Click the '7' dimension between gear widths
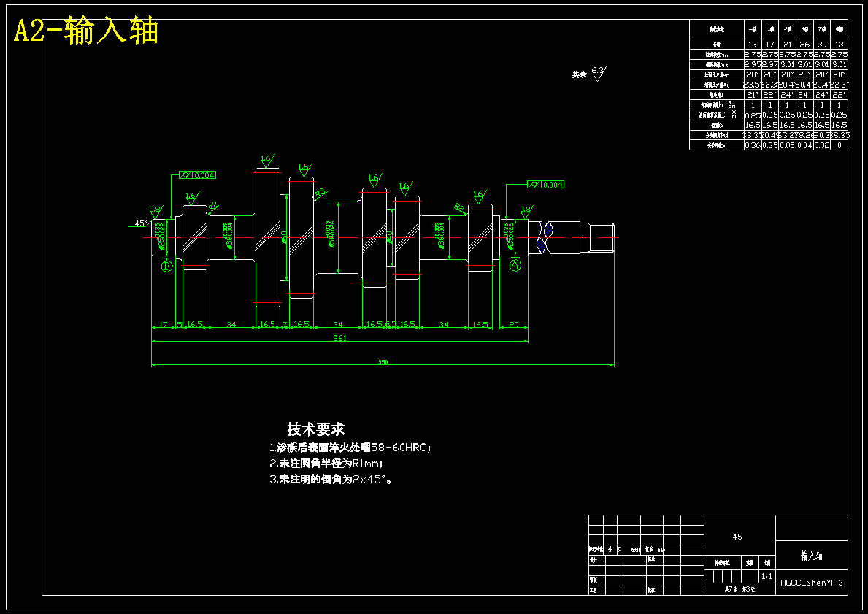The width and height of the screenshot is (868, 614). point(285,324)
